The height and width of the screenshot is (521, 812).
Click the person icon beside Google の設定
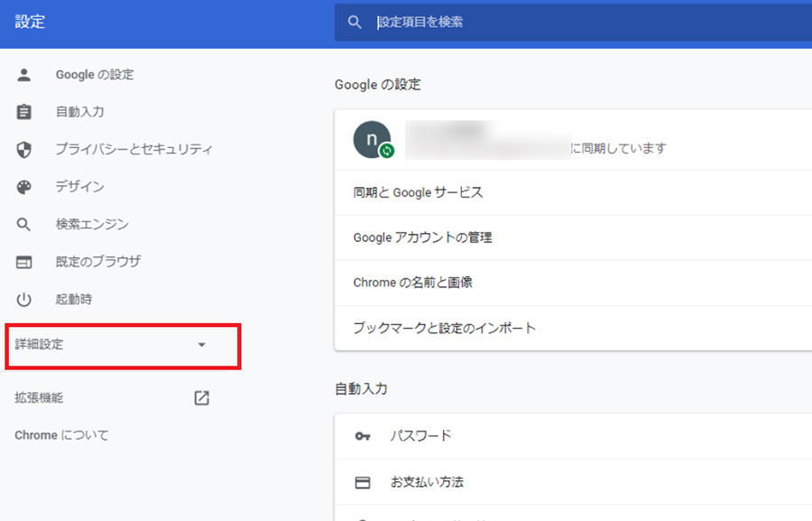click(x=24, y=75)
